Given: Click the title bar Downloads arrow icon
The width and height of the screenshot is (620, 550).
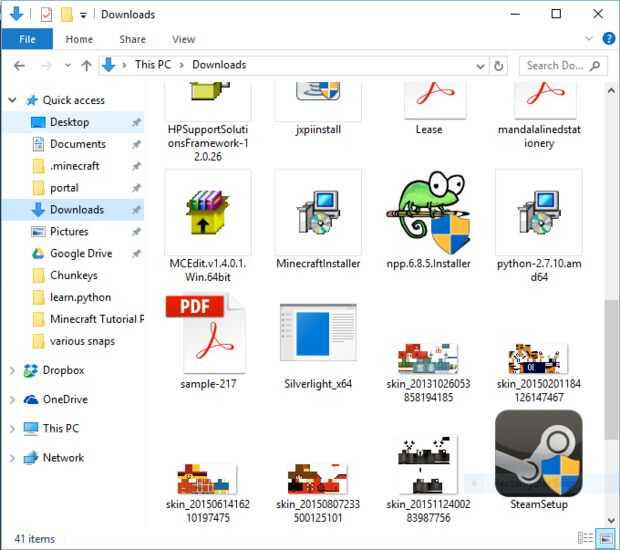Looking at the screenshot, I should 16,14.
